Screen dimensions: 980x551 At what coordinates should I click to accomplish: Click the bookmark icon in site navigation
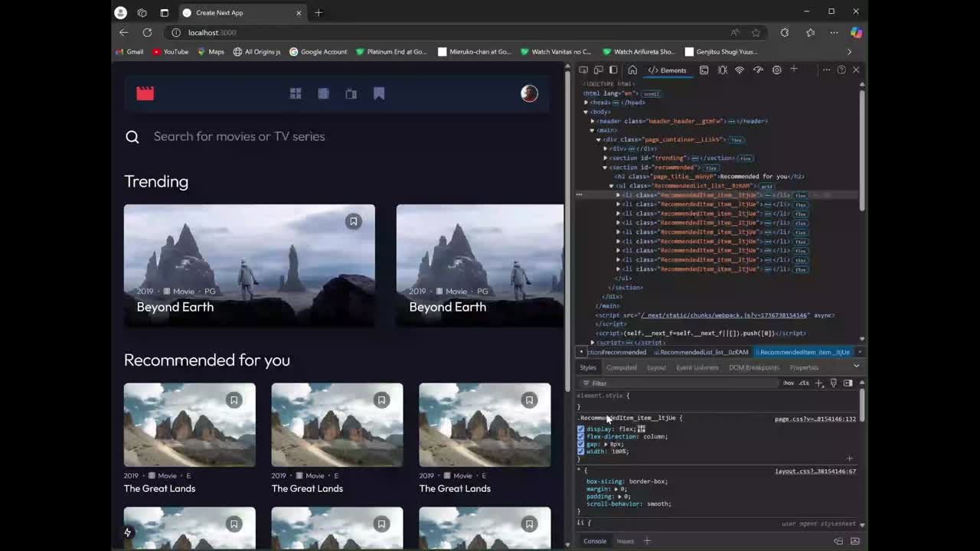click(379, 93)
